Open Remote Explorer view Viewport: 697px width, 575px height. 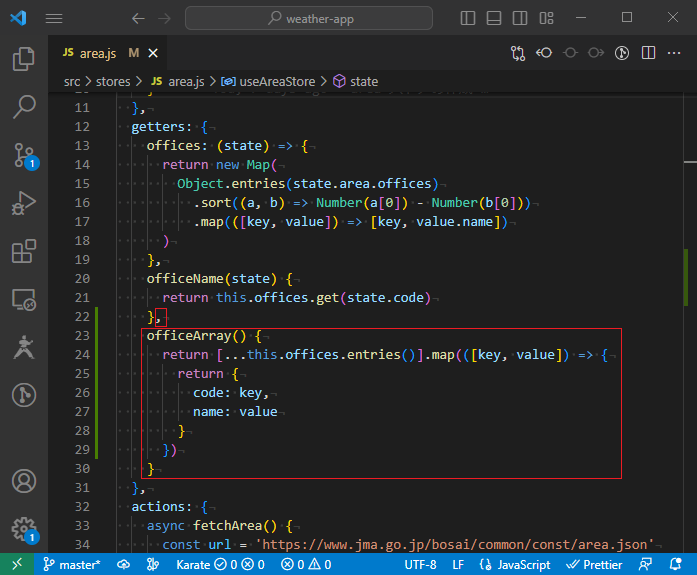(24, 299)
